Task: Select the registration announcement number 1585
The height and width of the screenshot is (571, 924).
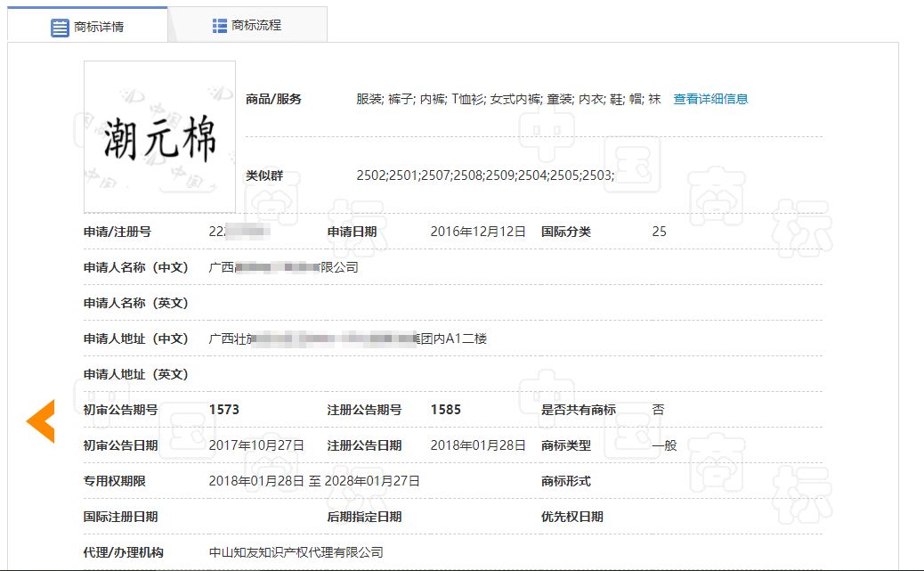Action: tap(445, 410)
